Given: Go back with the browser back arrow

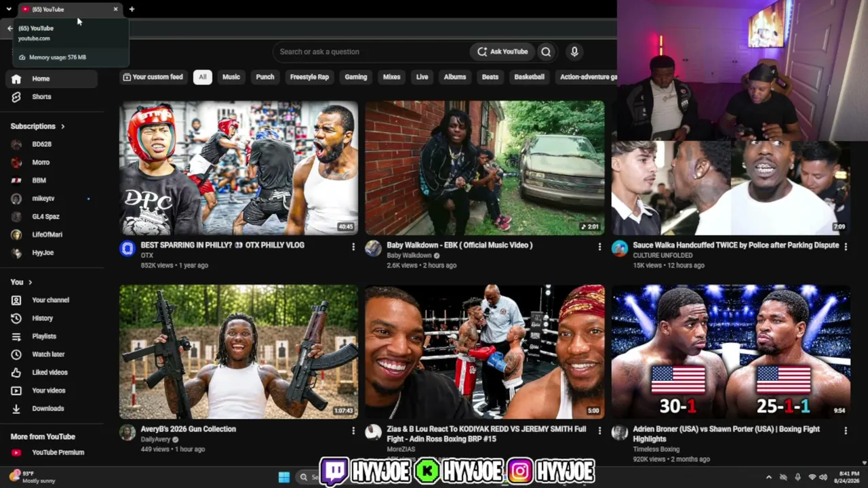Looking at the screenshot, I should coord(9,28).
